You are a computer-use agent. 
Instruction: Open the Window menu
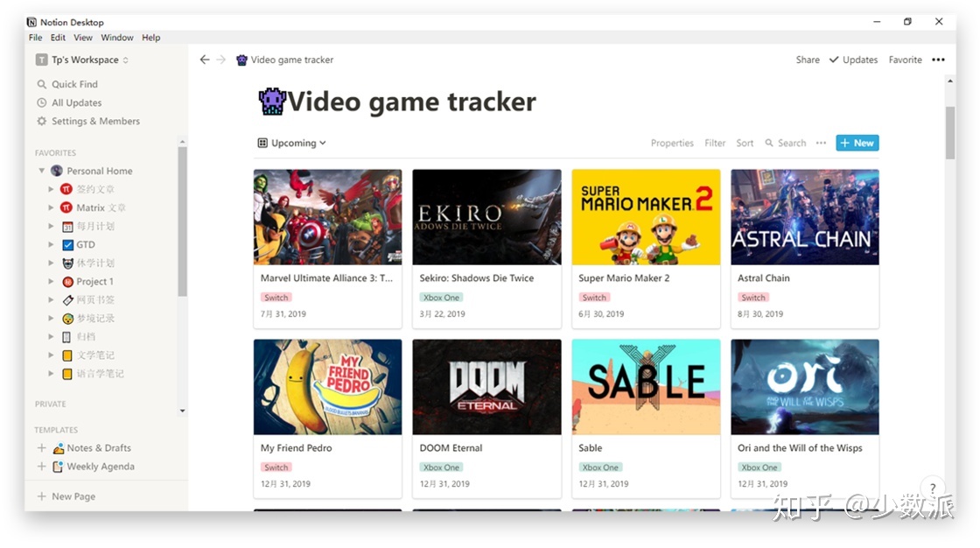tap(117, 38)
